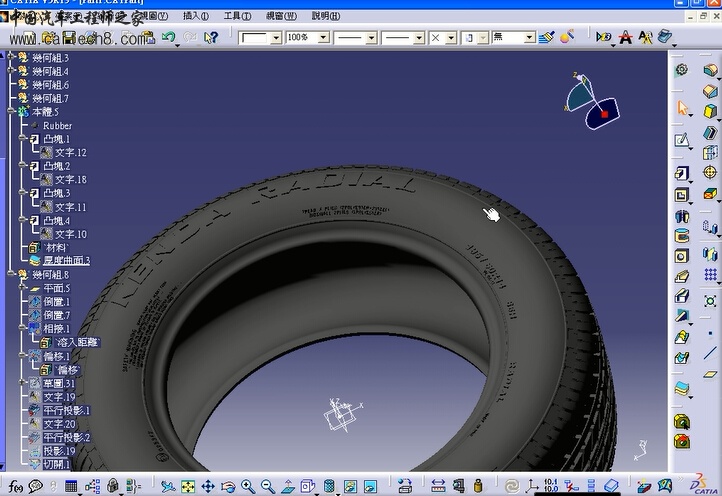Viewport: 722px width, 496px height.
Task: Open the 插入(I) menu
Action: 196,16
